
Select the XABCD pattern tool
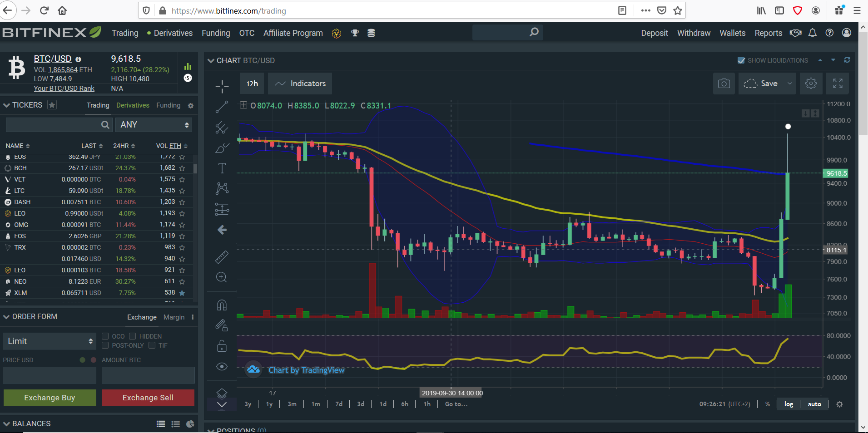pos(222,188)
